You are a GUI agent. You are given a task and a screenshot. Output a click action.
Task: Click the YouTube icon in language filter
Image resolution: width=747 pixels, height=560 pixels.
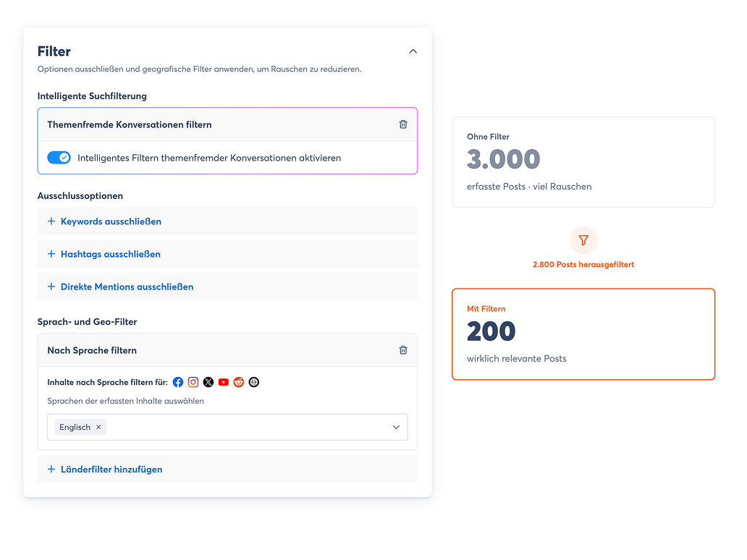(x=224, y=382)
